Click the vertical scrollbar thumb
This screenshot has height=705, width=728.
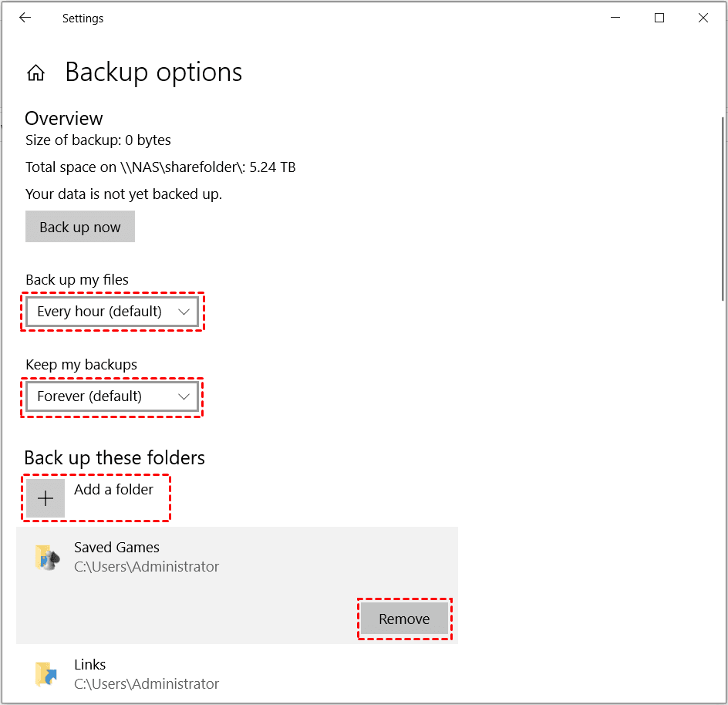pos(722,208)
